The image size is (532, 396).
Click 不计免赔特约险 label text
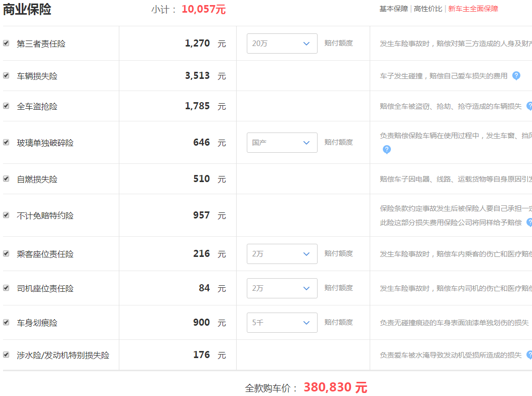click(x=45, y=216)
